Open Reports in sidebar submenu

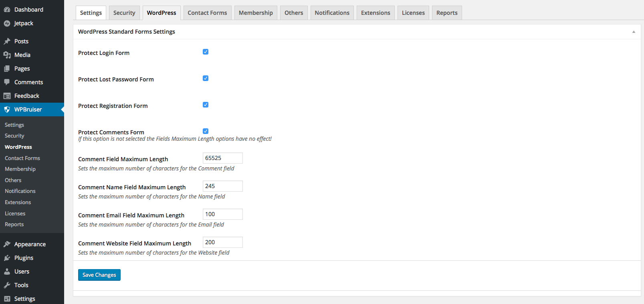click(x=32, y=225)
